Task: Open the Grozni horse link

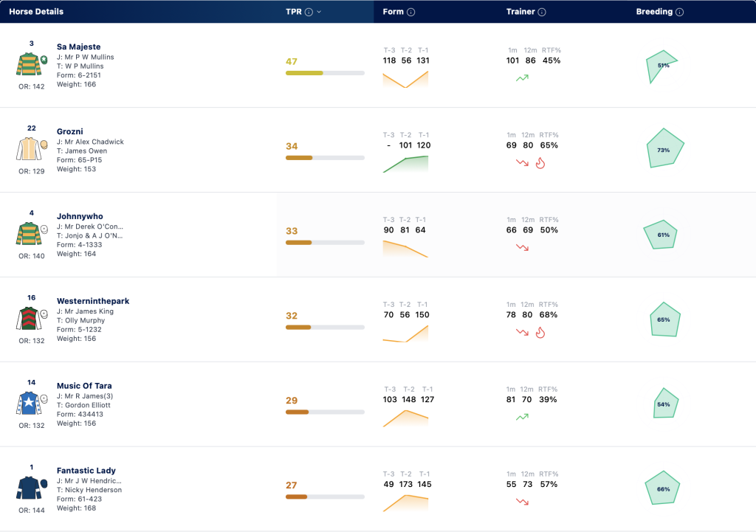Action: tap(70, 131)
